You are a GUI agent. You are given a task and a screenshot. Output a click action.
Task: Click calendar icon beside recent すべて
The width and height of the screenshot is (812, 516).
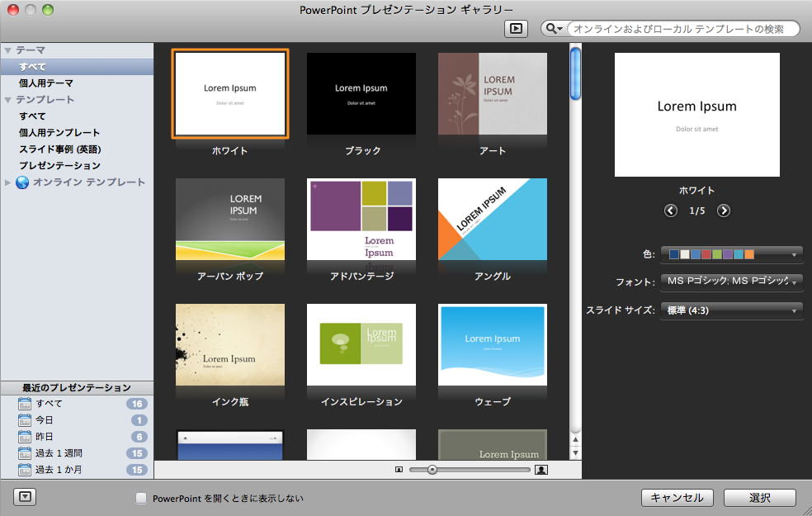click(24, 403)
